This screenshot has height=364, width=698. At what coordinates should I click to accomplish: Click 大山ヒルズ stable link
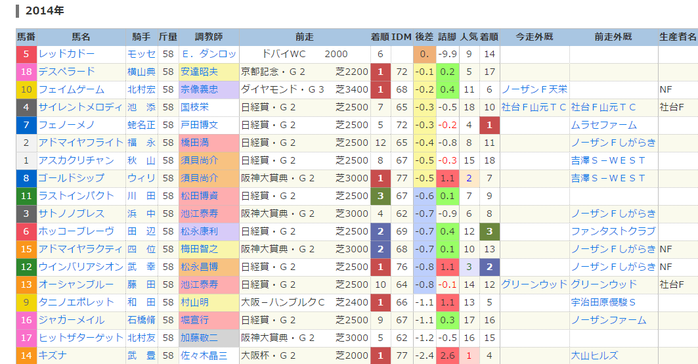pos(594,356)
